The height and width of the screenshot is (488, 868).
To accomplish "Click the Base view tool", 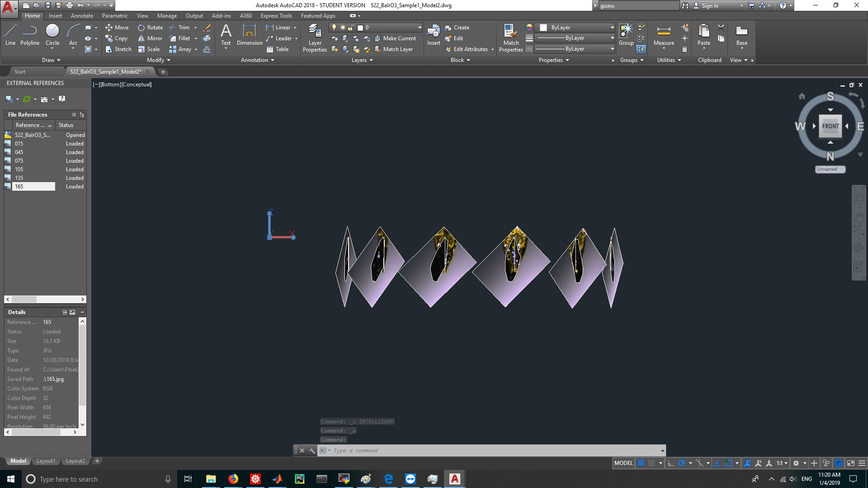I will [742, 35].
